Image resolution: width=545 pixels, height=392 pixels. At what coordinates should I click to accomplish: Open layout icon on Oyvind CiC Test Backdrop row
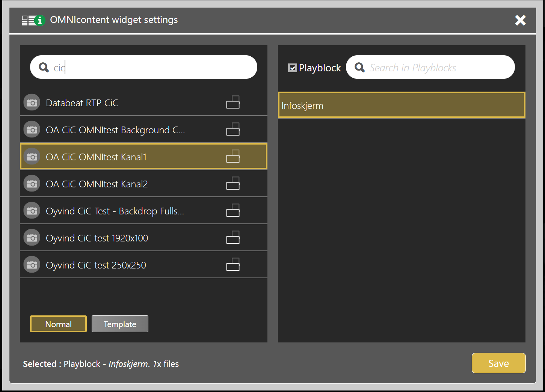pos(233,210)
